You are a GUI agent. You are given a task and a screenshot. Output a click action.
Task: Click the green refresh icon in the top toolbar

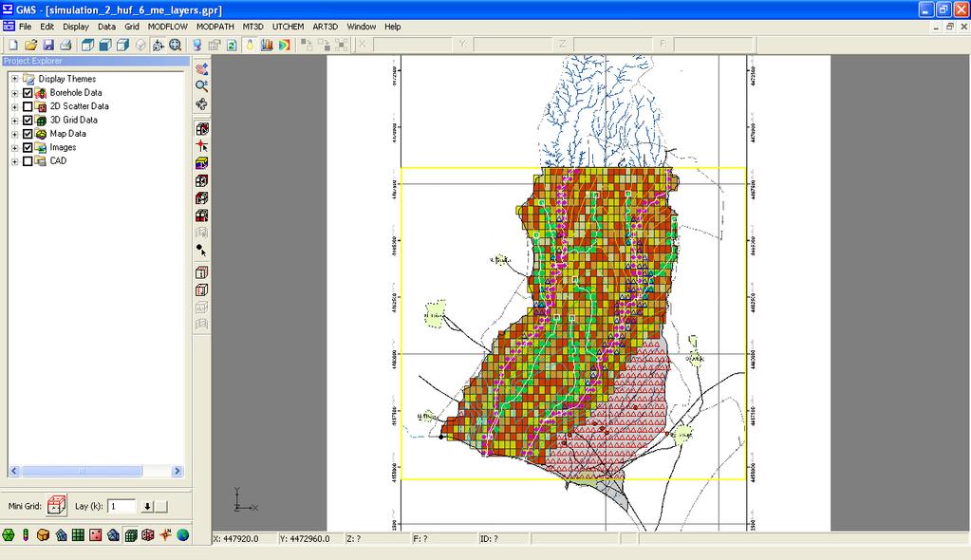point(232,45)
